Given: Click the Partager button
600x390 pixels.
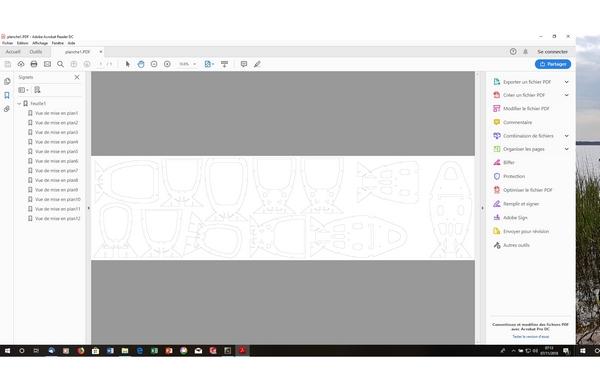Looking at the screenshot, I should tap(553, 64).
